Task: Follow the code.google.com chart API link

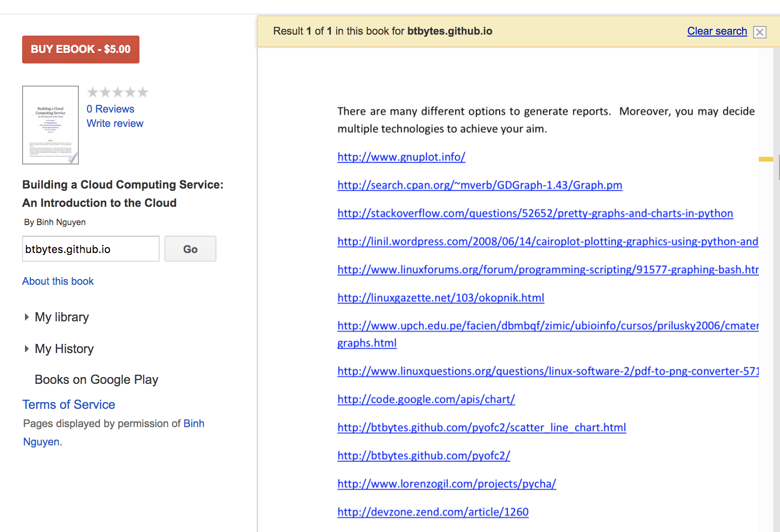Action: point(426,400)
